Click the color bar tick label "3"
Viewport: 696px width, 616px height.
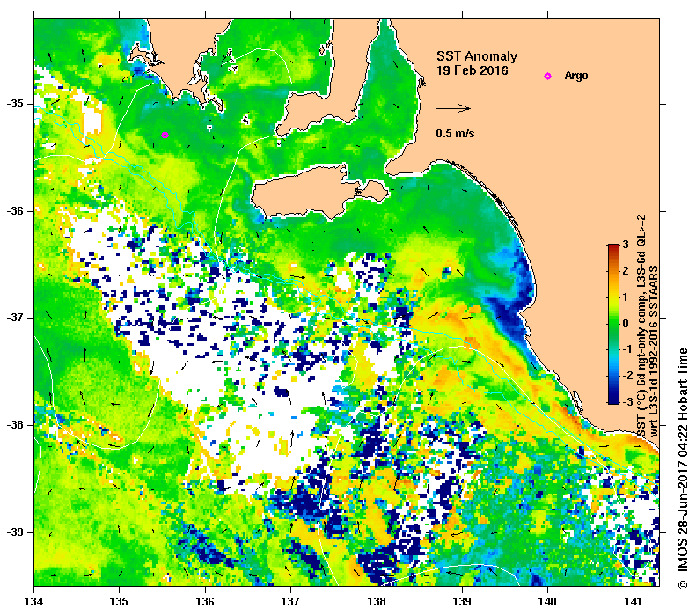click(x=624, y=244)
